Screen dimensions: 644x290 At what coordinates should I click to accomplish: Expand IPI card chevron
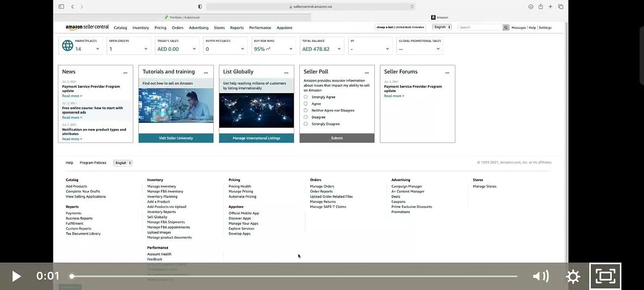(x=387, y=49)
